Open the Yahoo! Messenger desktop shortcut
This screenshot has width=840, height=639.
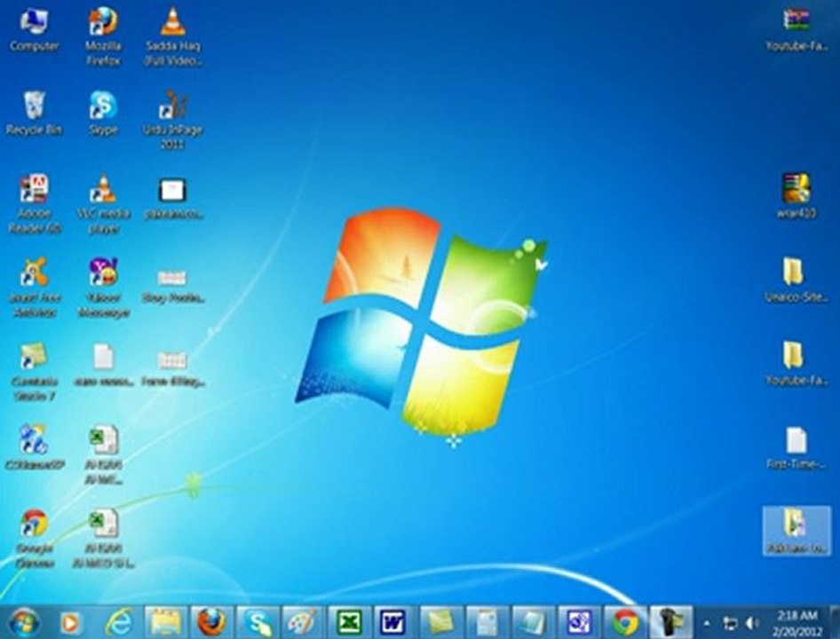point(103,288)
